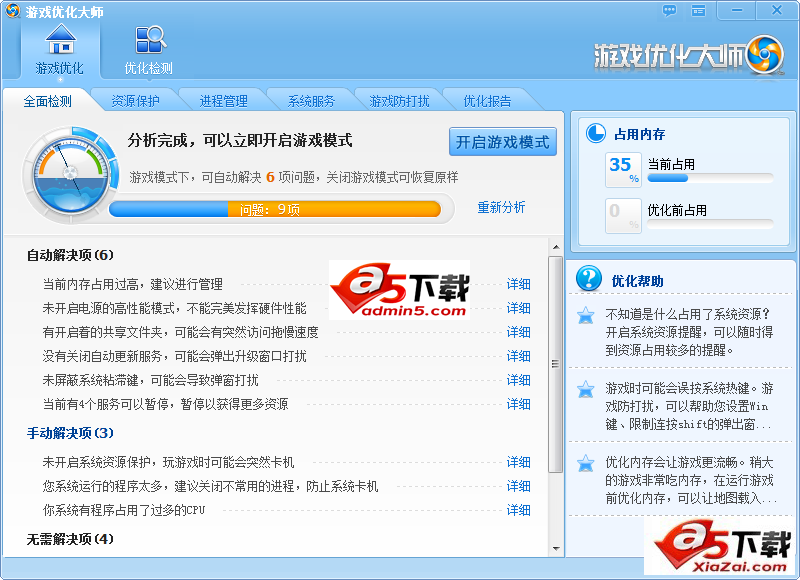Select the row 未屏蔽系统粘滞键，可能会导致弹窗打扰
Image resolution: width=800 pixels, height=580 pixels.
(286, 380)
